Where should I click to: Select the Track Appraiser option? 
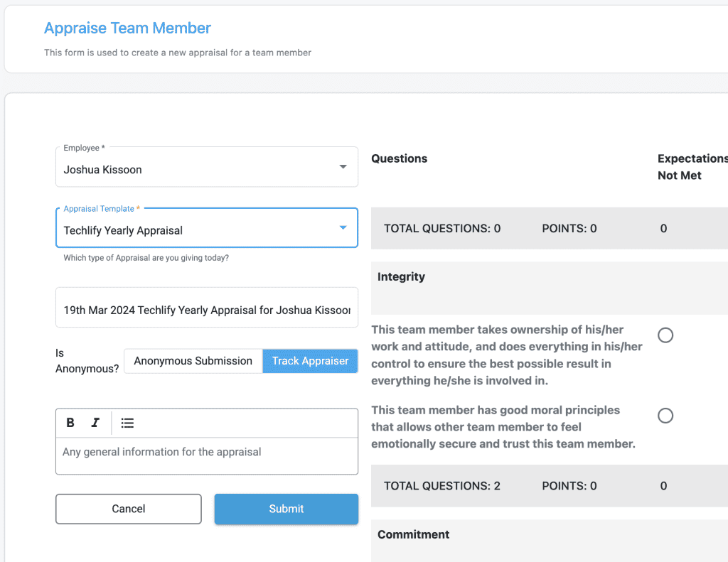(x=310, y=361)
